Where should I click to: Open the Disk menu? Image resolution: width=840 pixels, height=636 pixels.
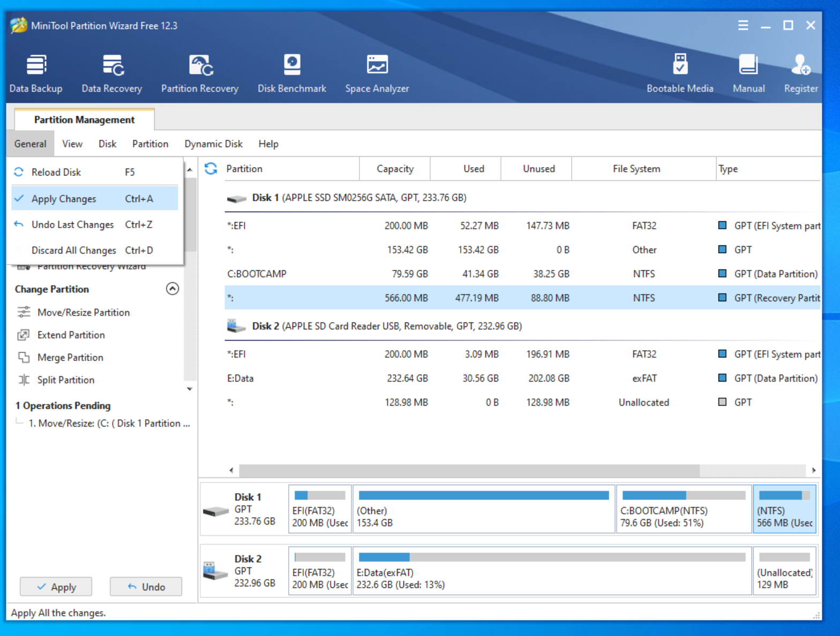coord(107,143)
